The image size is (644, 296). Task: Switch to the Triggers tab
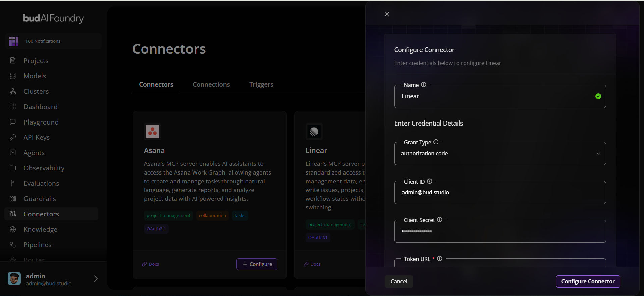point(261,84)
